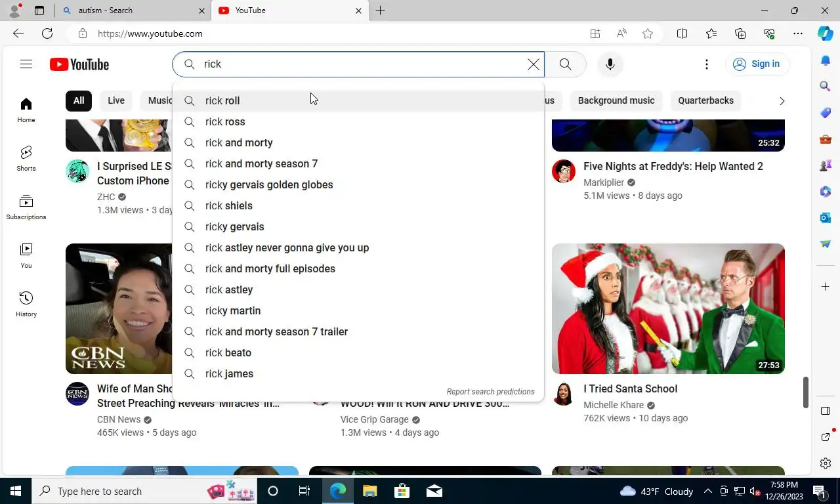
Task: Choose 'rick and morty season 7 trailer'
Action: [358, 331]
